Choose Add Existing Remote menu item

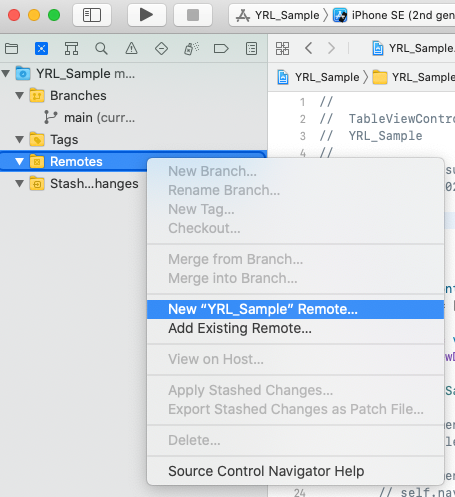tap(295, 328)
